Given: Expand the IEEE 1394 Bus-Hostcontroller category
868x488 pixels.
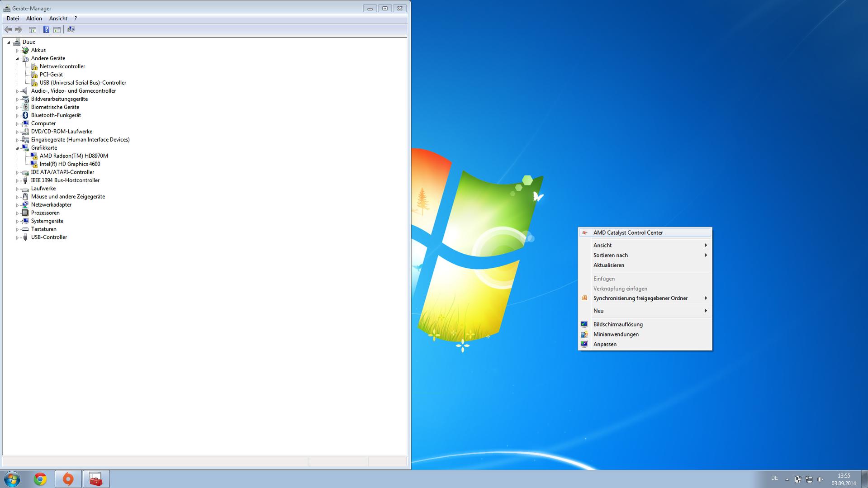Looking at the screenshot, I should pyautogui.click(x=17, y=181).
